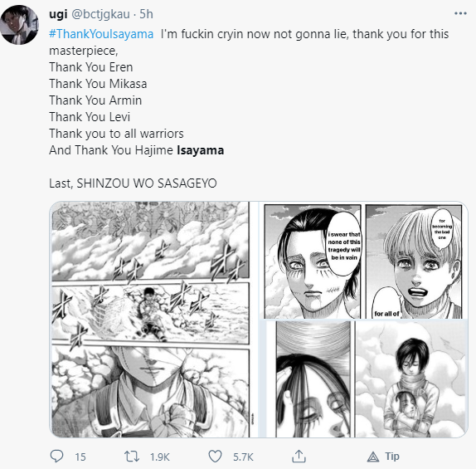Open the large left manga panel image
476x469 pixels.
149,319
